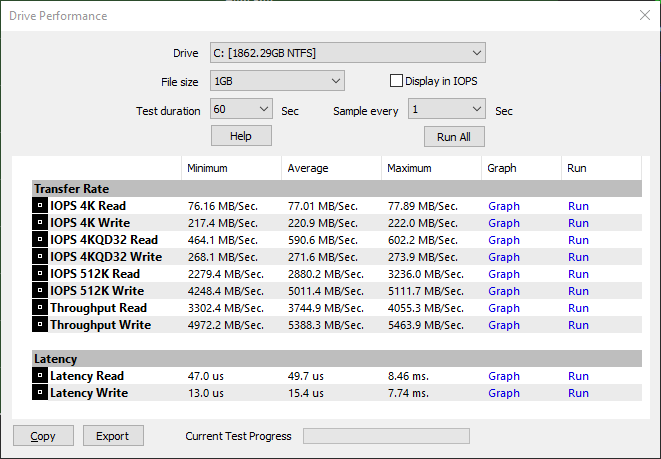View Graph for IOPS 512K Write
661x459 pixels.
tap(504, 291)
